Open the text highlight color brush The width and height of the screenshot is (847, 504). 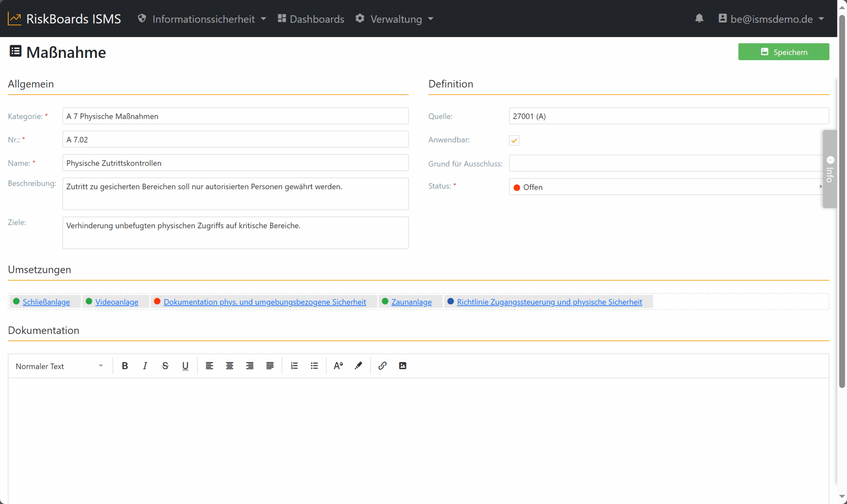tap(358, 366)
